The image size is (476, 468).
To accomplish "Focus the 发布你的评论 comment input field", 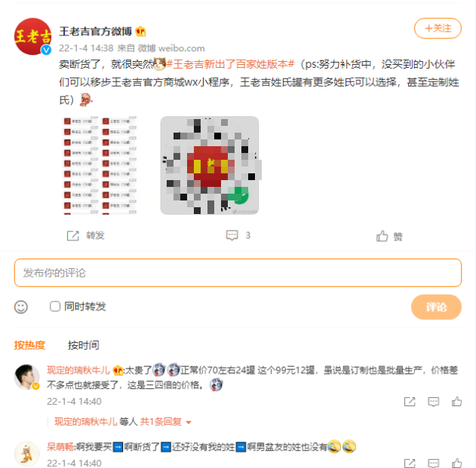I will (x=238, y=273).
